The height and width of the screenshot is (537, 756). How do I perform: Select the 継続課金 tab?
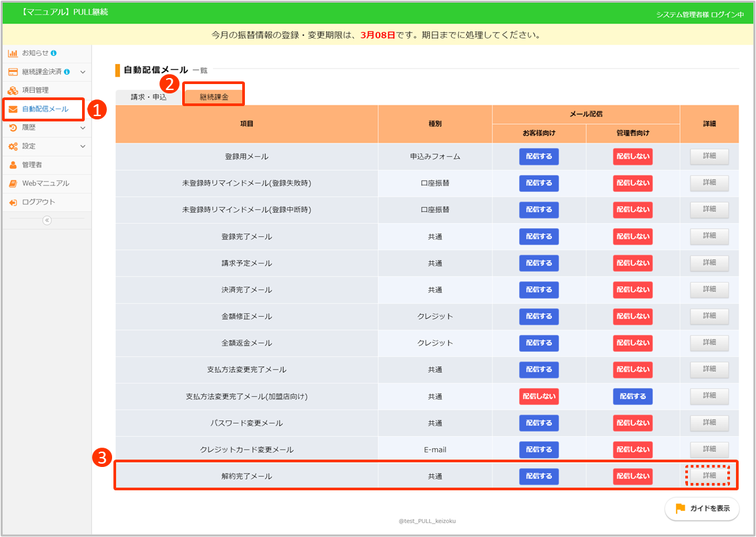tap(214, 97)
